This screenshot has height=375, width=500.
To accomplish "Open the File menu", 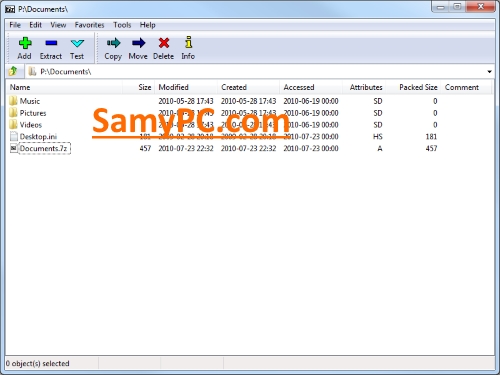I will [15, 25].
